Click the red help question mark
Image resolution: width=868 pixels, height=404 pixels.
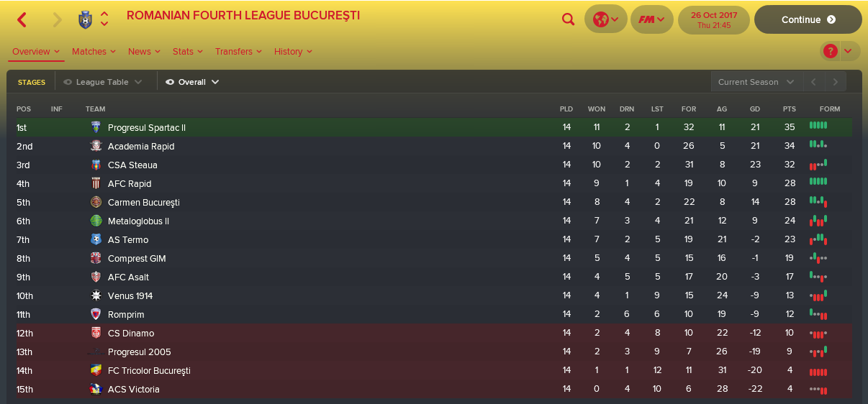[831, 51]
